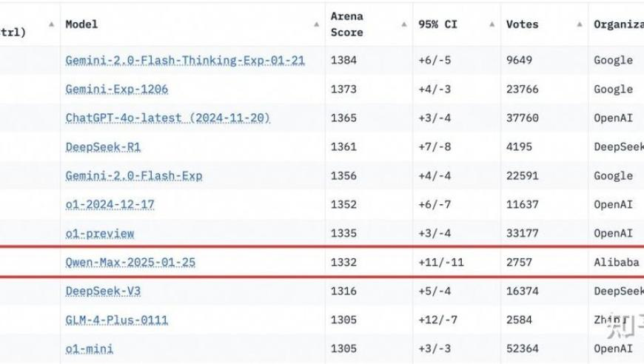This screenshot has height=364, width=644.
Task: Select the 1332 score cell for Qwen-Max
Action: 343,262
